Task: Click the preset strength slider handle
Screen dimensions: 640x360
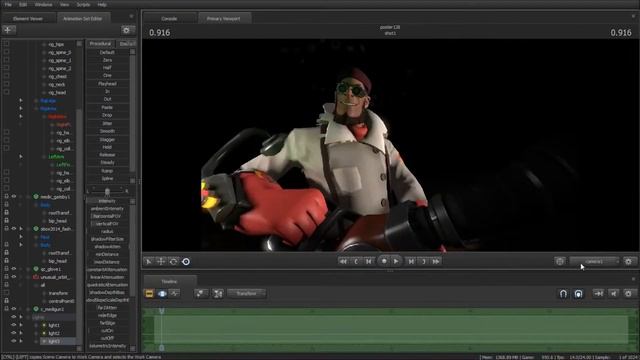Action: (107, 191)
